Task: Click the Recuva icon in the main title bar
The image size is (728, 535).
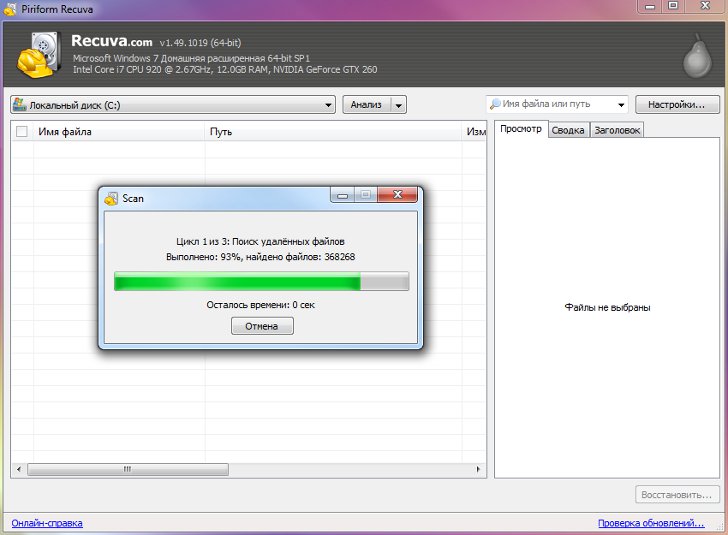Action: click(10, 9)
